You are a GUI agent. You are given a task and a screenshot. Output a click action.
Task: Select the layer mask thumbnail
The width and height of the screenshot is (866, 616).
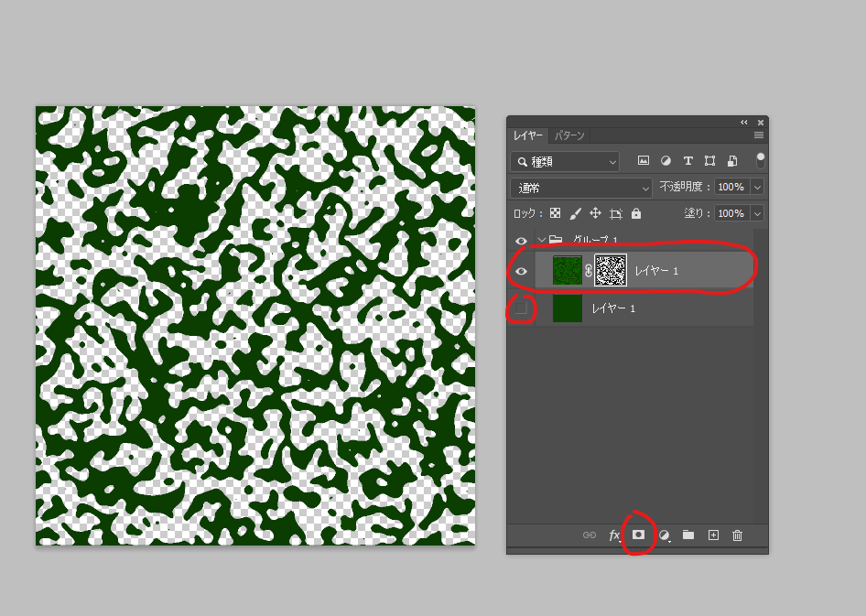[x=611, y=272]
